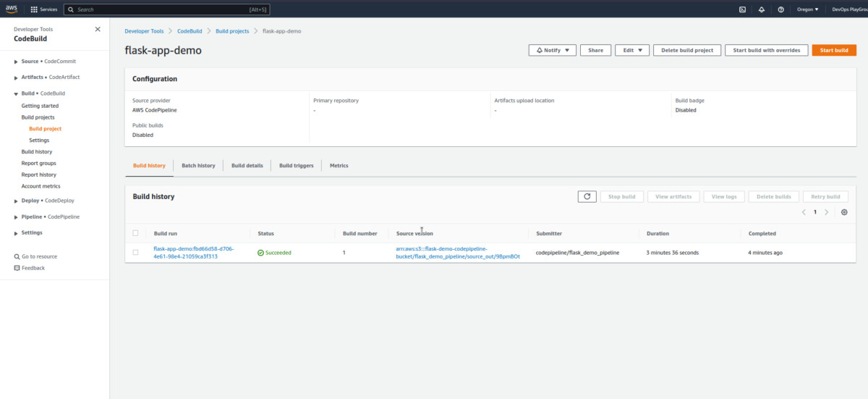Switch to the Metrics tab
868x399 pixels.
pos(339,166)
